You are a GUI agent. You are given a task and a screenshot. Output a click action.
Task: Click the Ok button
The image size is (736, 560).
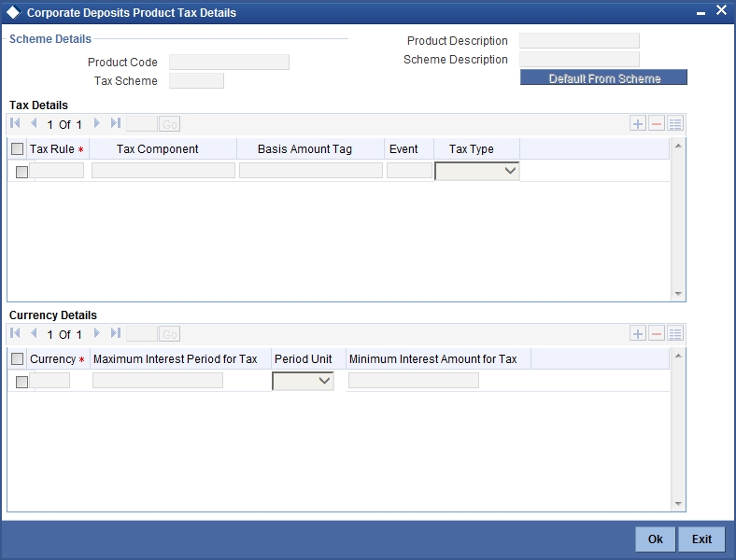pos(656,539)
